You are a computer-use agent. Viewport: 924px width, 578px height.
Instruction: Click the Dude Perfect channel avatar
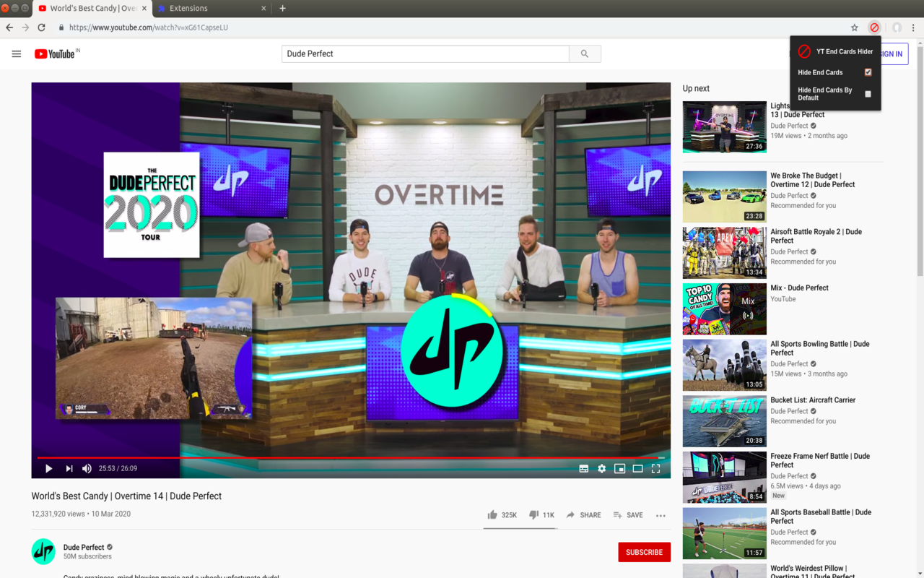(x=43, y=551)
